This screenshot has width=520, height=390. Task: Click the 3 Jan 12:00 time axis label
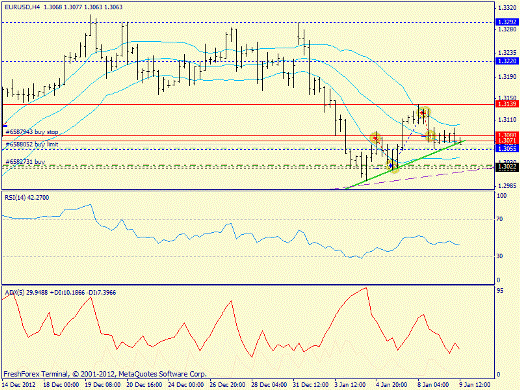click(350, 384)
